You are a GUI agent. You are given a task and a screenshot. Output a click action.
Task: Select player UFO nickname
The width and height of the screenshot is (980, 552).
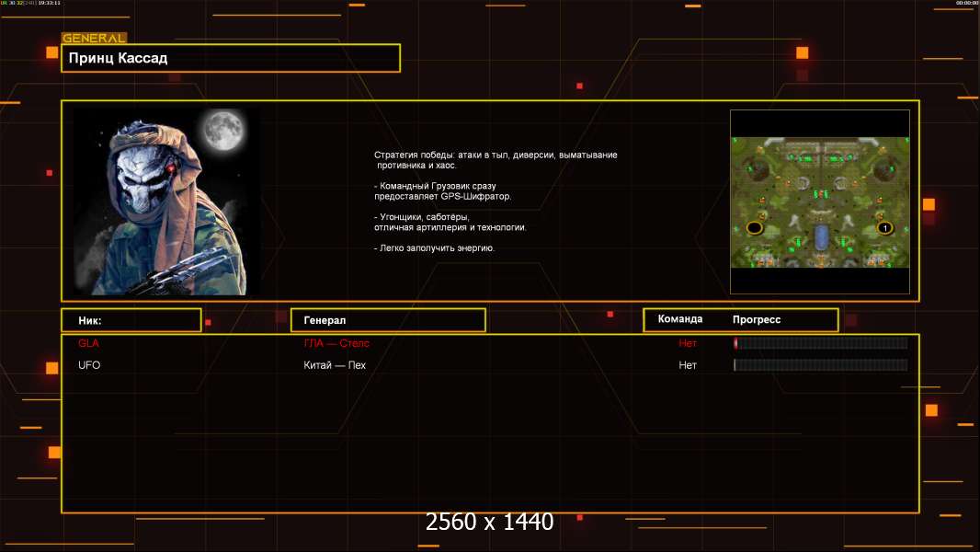[x=89, y=365]
